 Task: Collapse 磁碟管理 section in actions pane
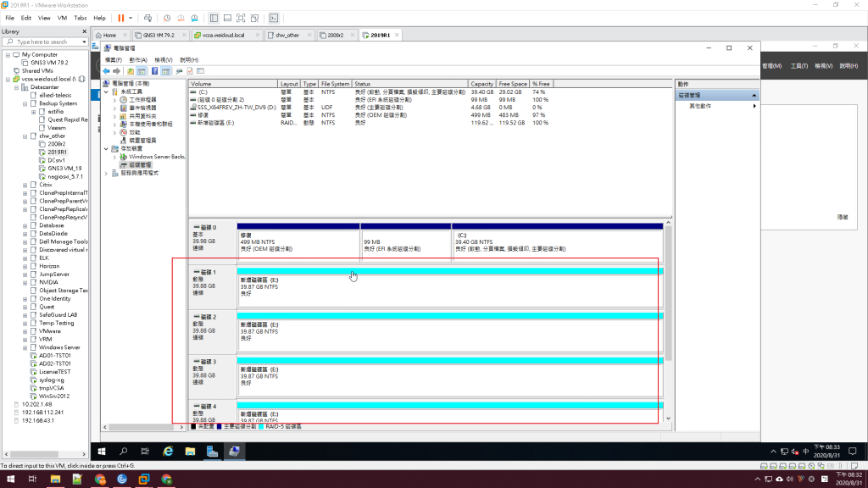pyautogui.click(x=754, y=96)
